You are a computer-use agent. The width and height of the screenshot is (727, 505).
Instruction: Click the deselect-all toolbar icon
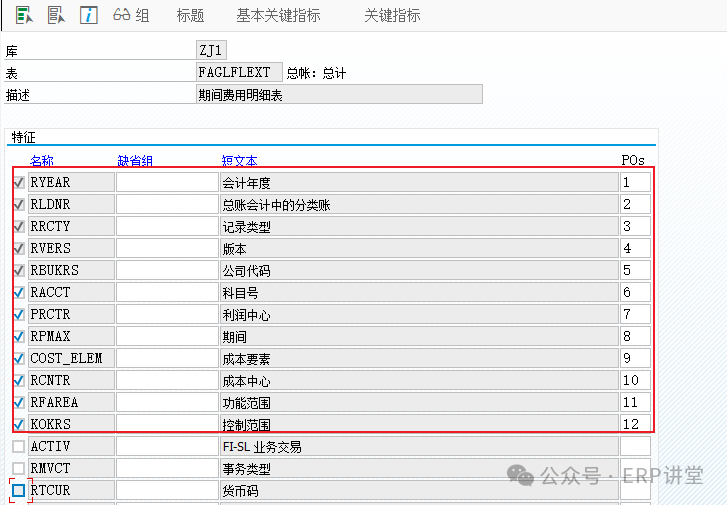[x=56, y=15]
